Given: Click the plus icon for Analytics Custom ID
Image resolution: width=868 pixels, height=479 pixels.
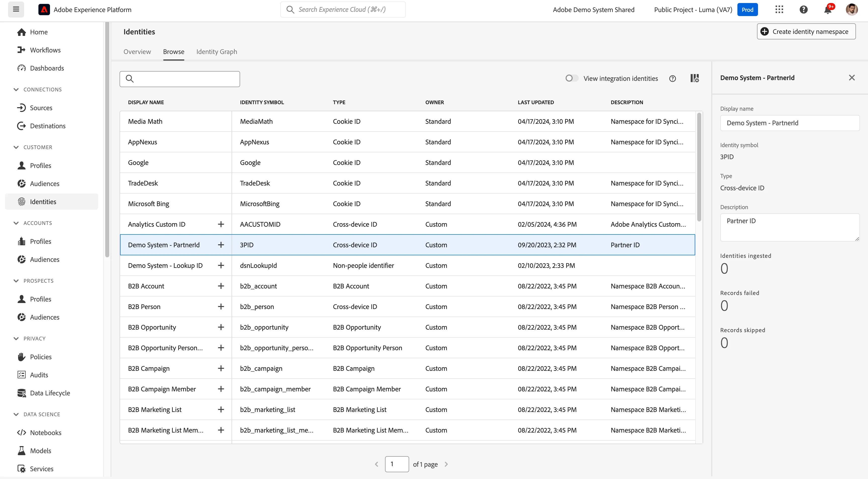Looking at the screenshot, I should click(221, 224).
